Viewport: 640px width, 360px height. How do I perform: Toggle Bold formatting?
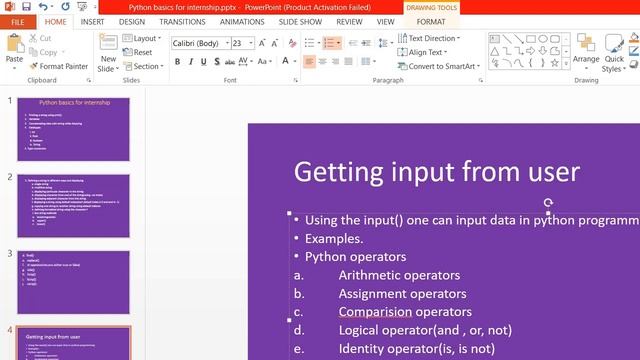pos(178,62)
